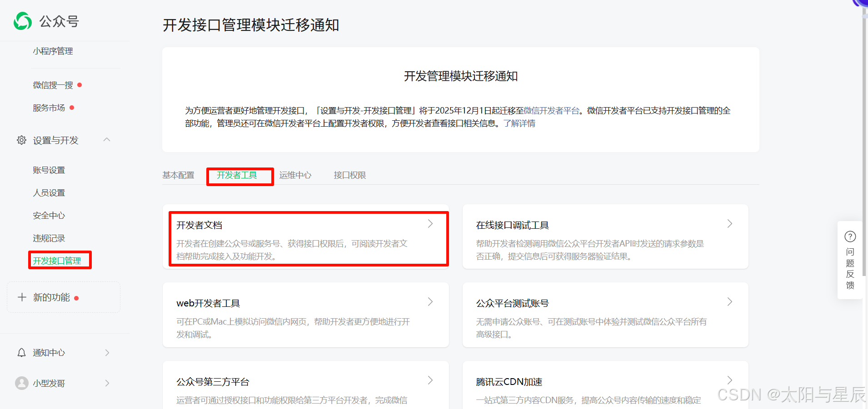Click the arrow on web开发者工具 card

coord(430,302)
